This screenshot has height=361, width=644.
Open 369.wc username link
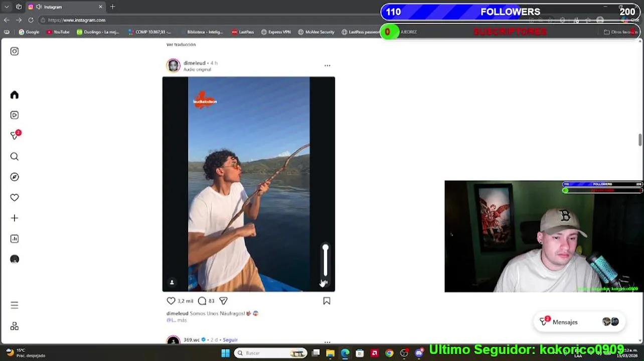tap(192, 339)
